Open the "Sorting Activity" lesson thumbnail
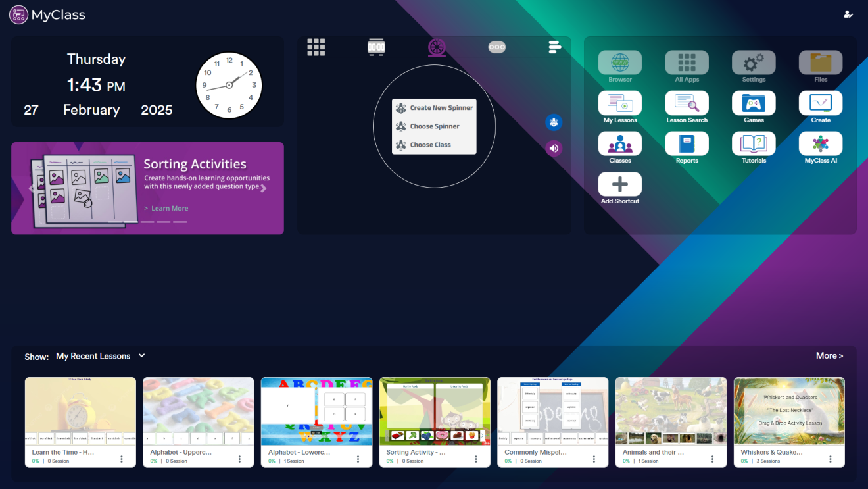 pyautogui.click(x=434, y=409)
